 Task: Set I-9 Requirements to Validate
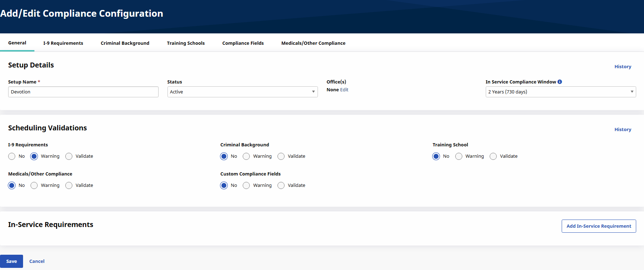coord(69,156)
